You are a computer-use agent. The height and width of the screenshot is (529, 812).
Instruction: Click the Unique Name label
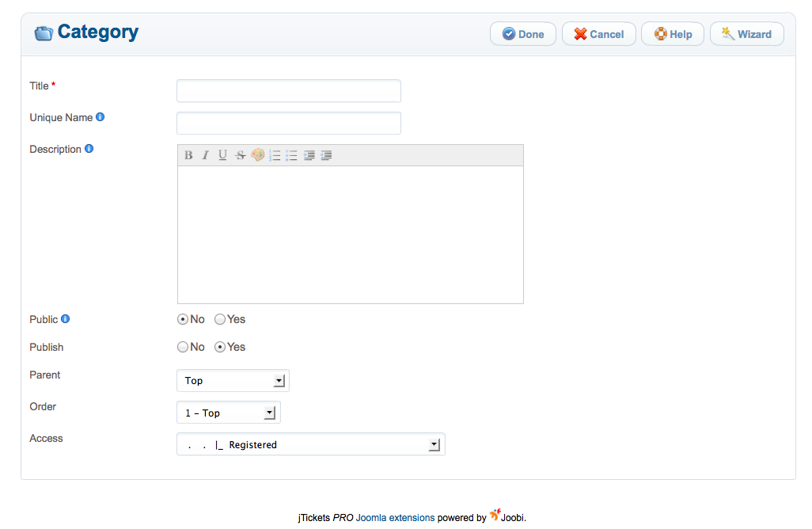point(61,118)
